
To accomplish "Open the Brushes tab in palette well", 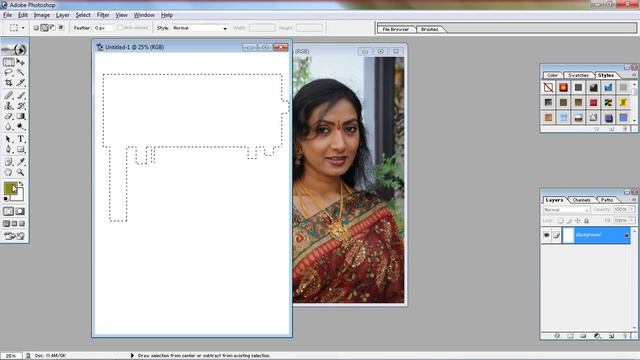I will (429, 29).
